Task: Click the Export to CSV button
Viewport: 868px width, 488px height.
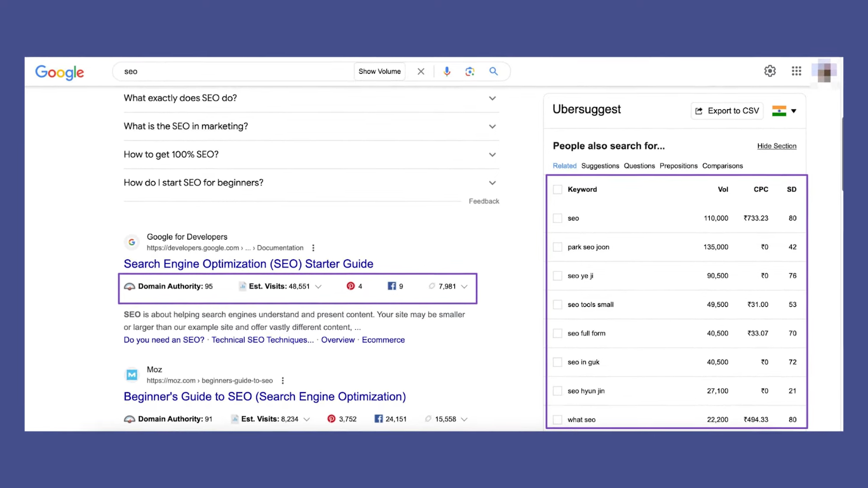Action: (727, 111)
